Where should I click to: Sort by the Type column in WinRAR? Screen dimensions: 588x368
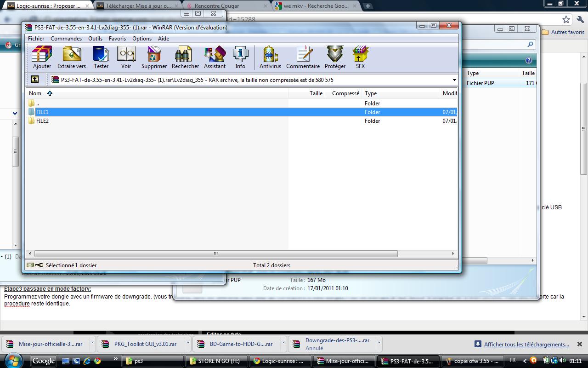401,93
